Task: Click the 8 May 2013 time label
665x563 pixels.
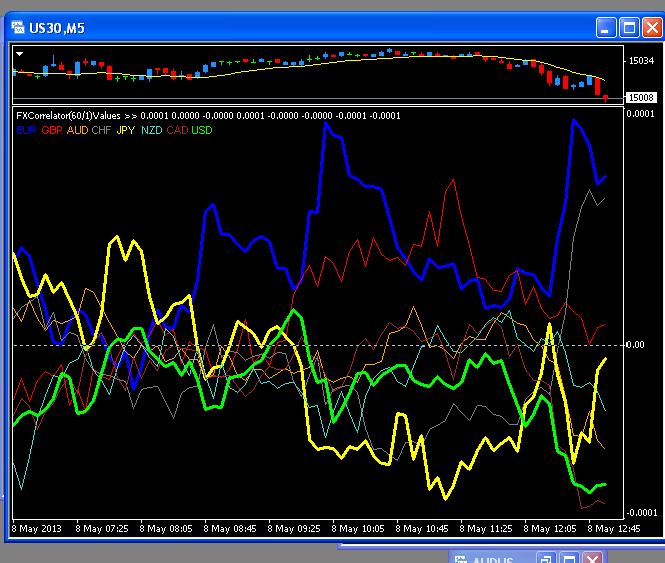Action: click(x=37, y=529)
